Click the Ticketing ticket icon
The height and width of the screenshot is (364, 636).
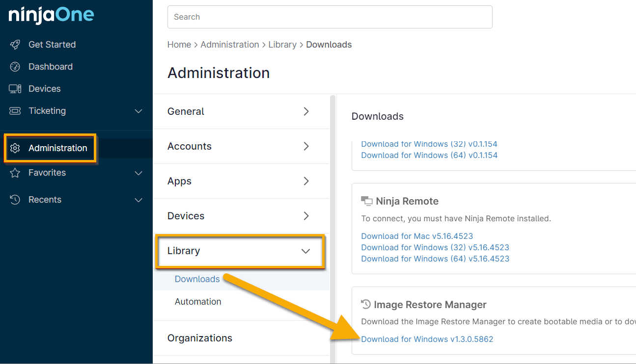pos(15,111)
